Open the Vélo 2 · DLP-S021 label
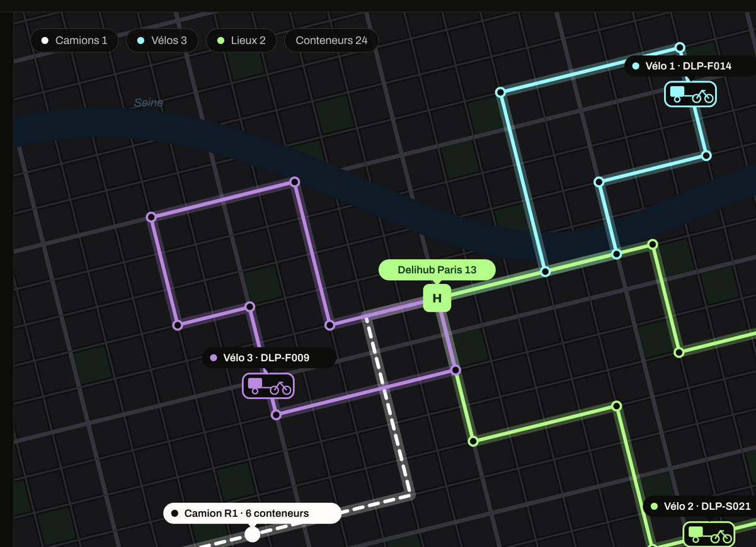 pyautogui.click(x=699, y=506)
